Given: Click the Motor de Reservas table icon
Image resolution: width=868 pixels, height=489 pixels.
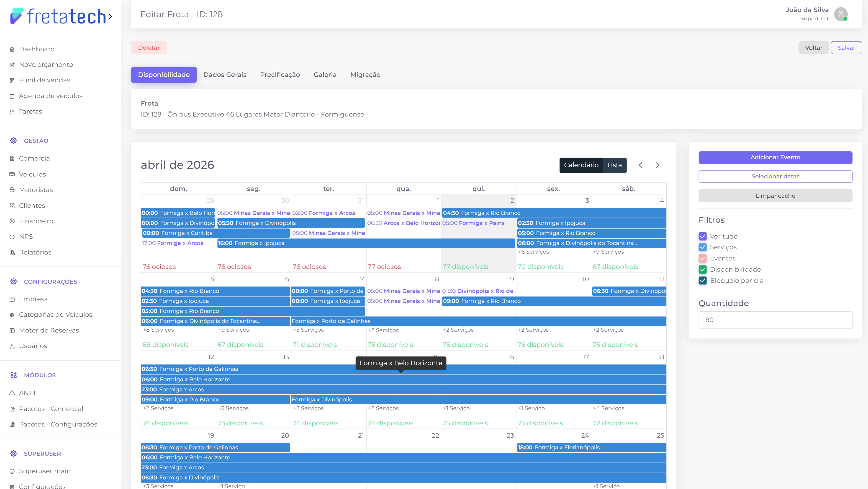Looking at the screenshot, I should click(12, 330).
